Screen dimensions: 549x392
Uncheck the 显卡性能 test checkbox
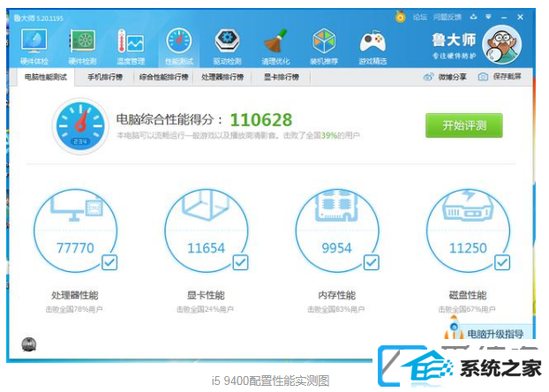tap(241, 262)
